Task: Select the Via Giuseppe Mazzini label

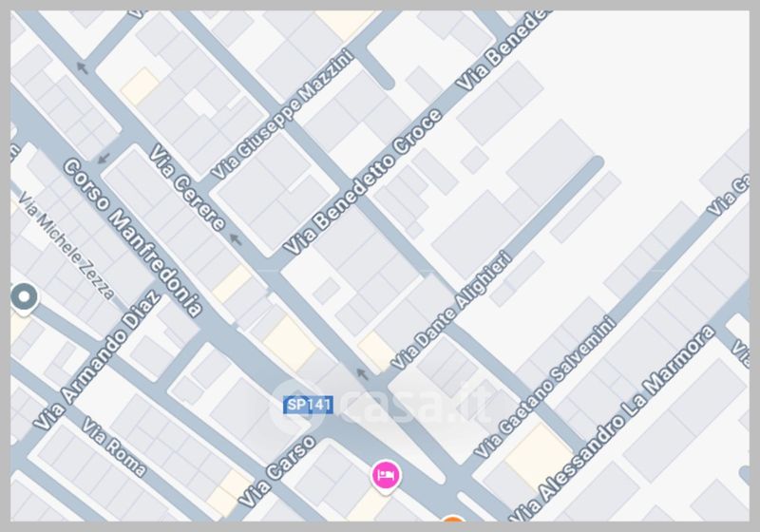Action: tap(282, 114)
